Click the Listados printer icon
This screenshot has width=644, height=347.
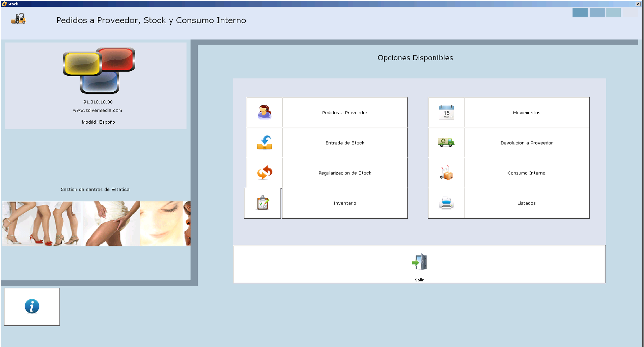pos(446,203)
